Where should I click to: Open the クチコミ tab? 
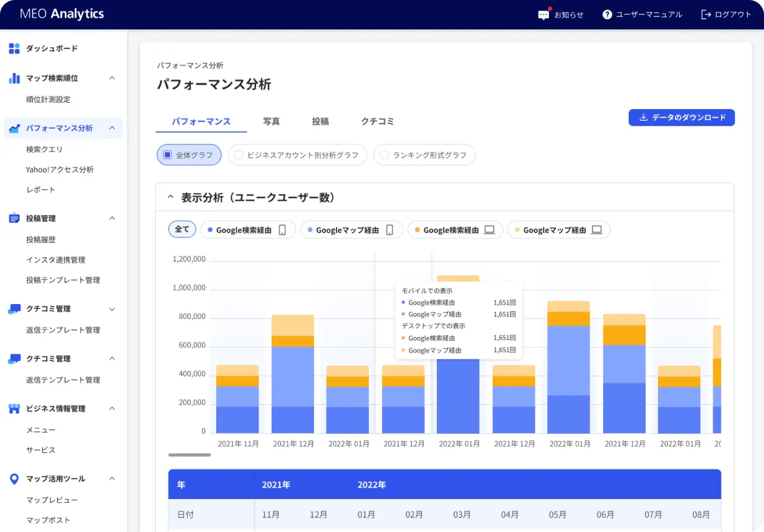(377, 121)
